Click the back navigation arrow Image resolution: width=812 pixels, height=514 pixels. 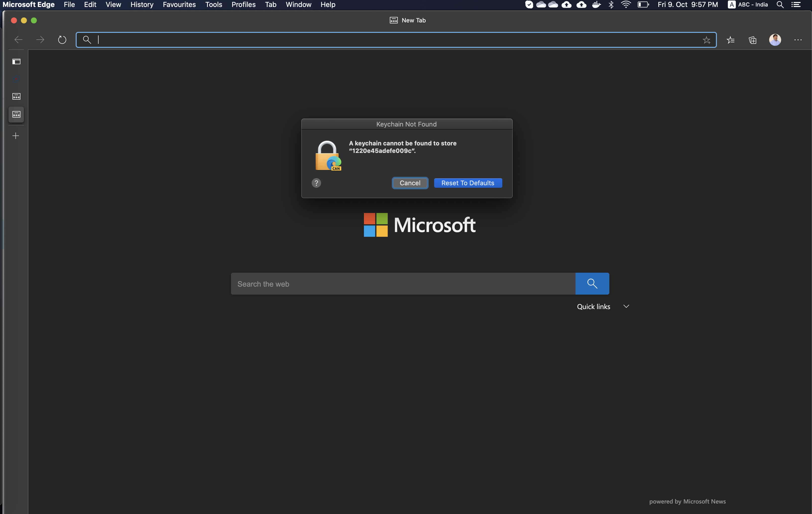(19, 39)
